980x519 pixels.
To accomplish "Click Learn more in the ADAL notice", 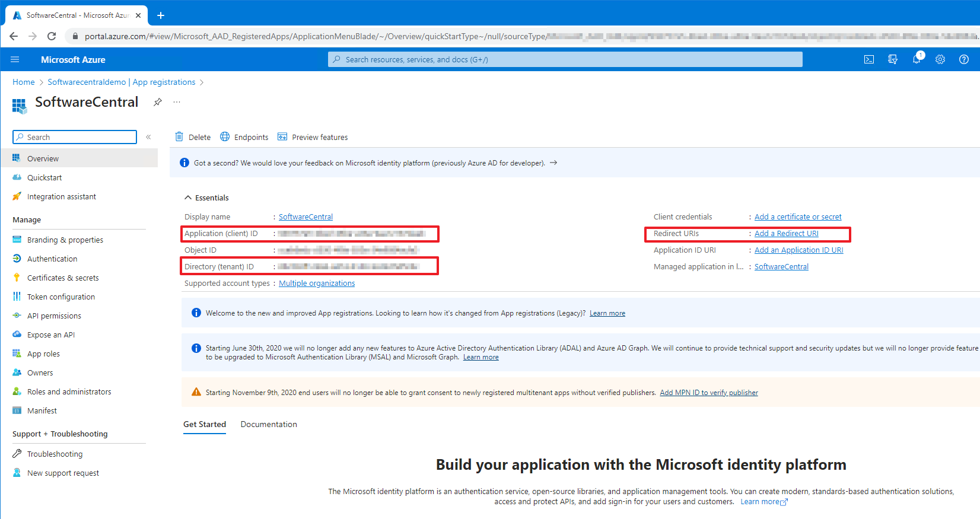I will [481, 357].
